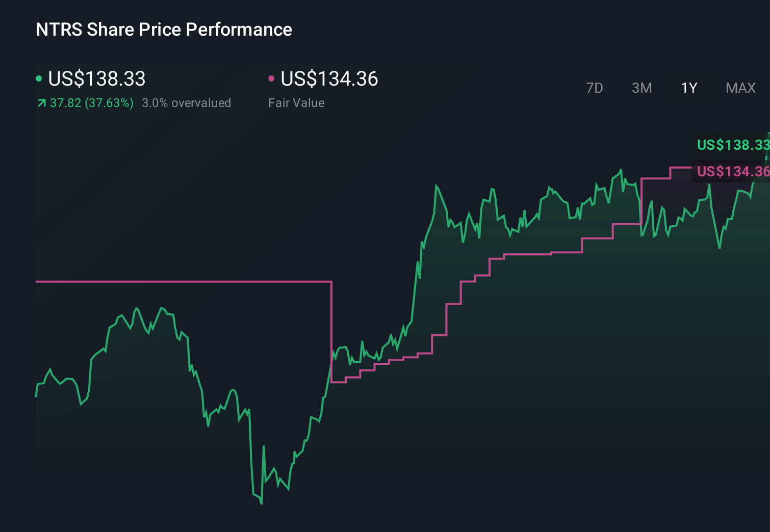The height and width of the screenshot is (532, 770).
Task: Select the 1Y time range tab
Action: coord(688,88)
